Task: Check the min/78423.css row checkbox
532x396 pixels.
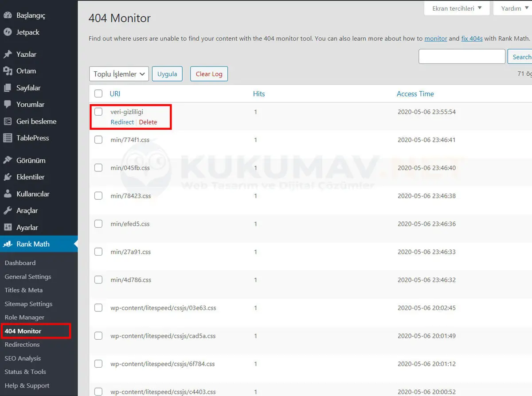Action: point(98,195)
